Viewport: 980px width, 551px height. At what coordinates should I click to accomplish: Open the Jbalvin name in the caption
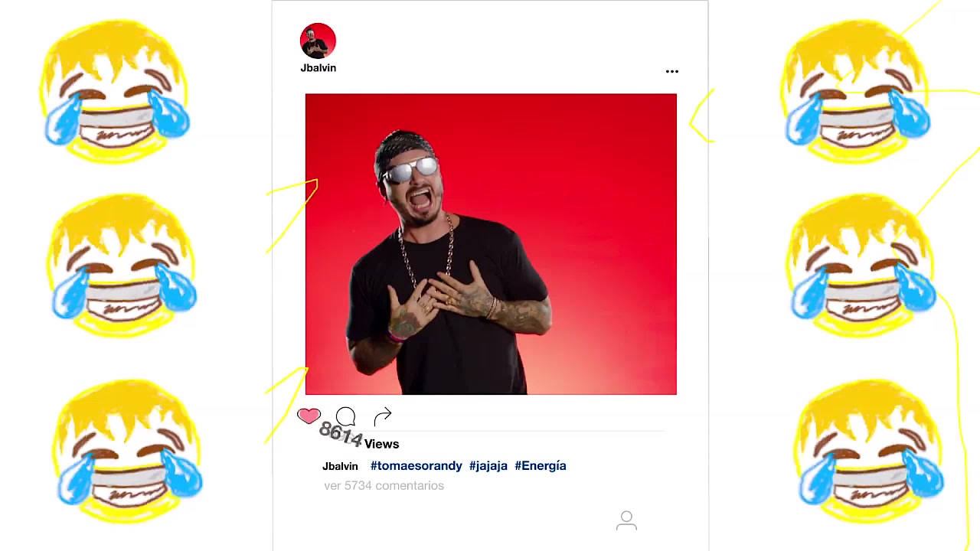(x=340, y=466)
